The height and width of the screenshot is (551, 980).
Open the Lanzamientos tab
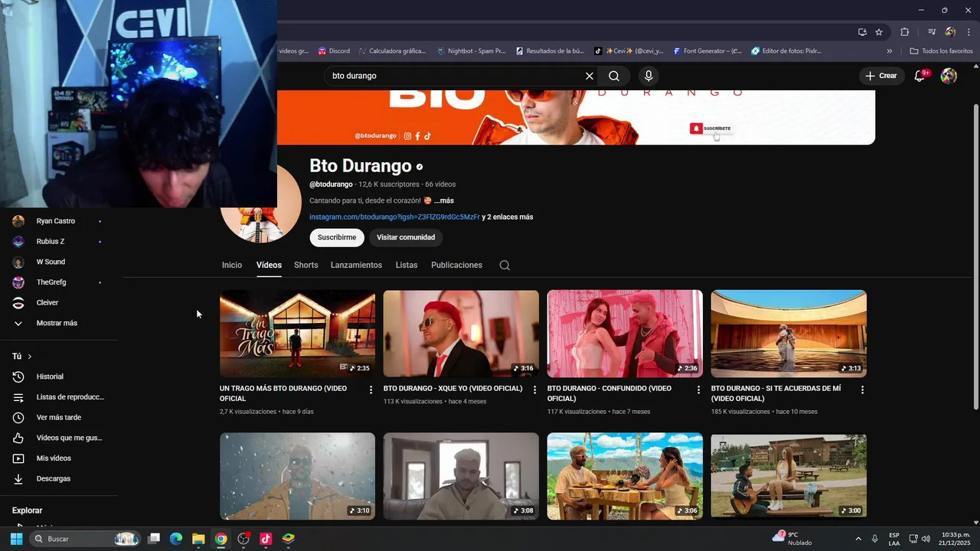356,266
